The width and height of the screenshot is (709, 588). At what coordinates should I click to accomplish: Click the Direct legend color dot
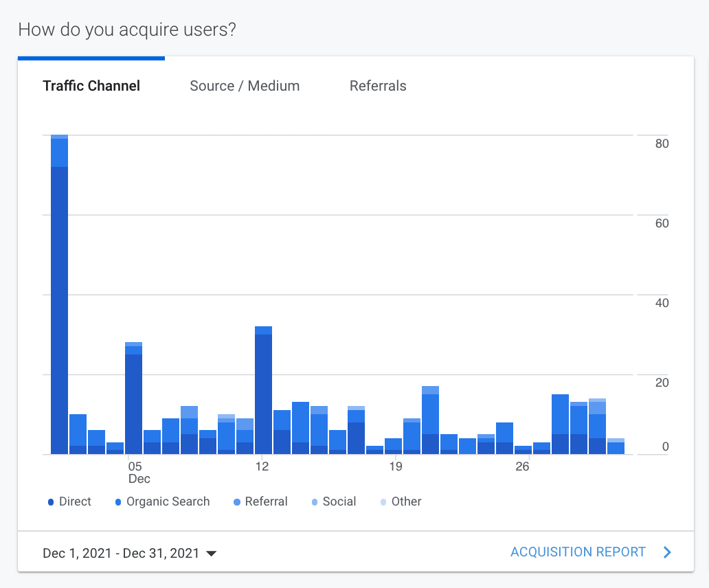click(51, 502)
